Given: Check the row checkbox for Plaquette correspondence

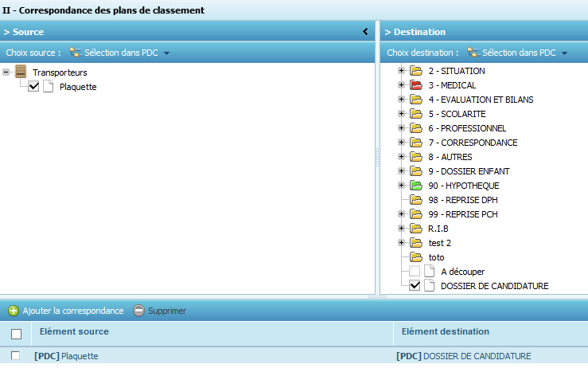Looking at the screenshot, I should click(16, 356).
